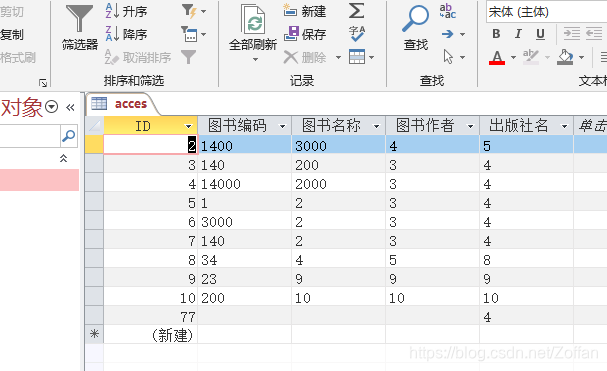Toggle the Totals sigma row

[x=356, y=11]
